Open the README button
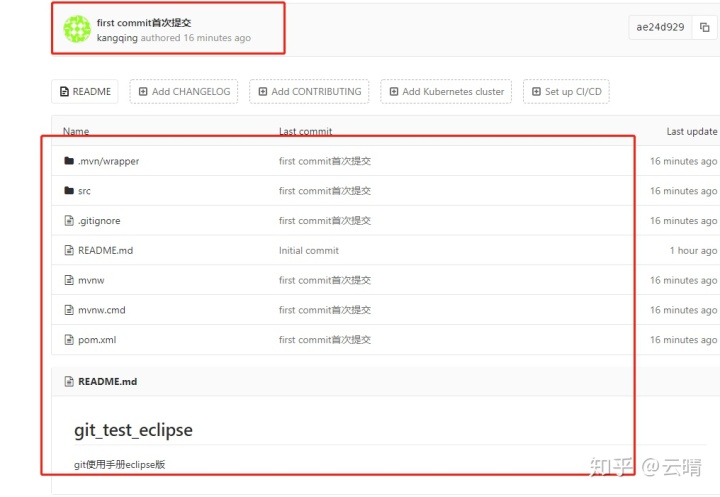 85,91
